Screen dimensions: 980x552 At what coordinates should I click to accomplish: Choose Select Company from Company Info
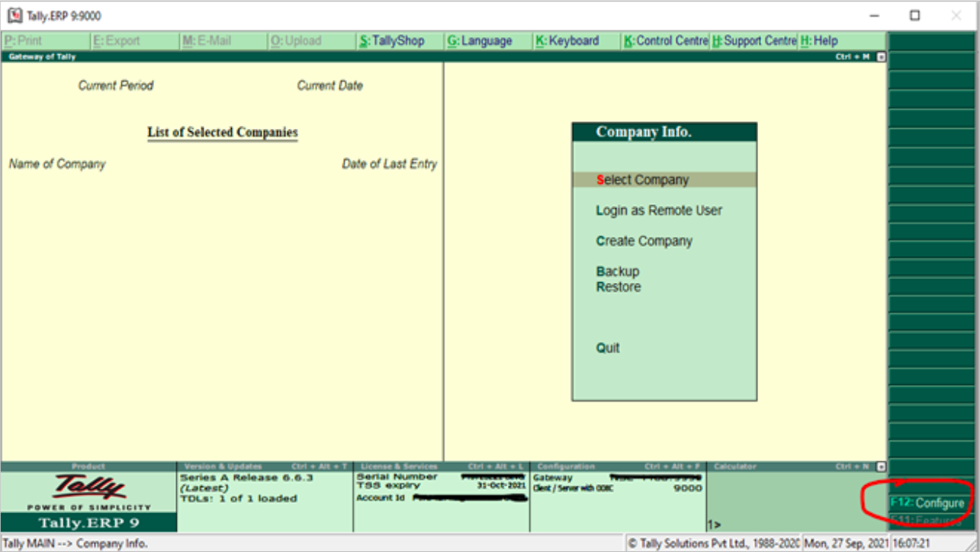642,179
